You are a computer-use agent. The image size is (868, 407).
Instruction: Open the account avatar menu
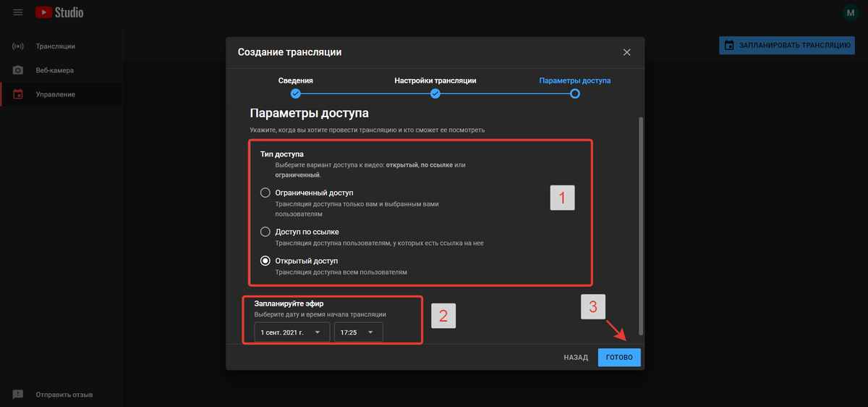coord(849,12)
